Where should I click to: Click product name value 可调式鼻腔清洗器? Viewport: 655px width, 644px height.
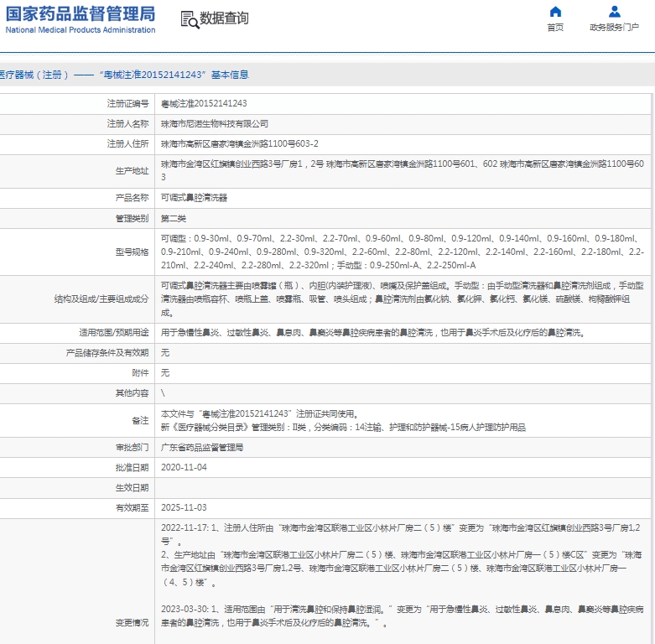coord(194,198)
